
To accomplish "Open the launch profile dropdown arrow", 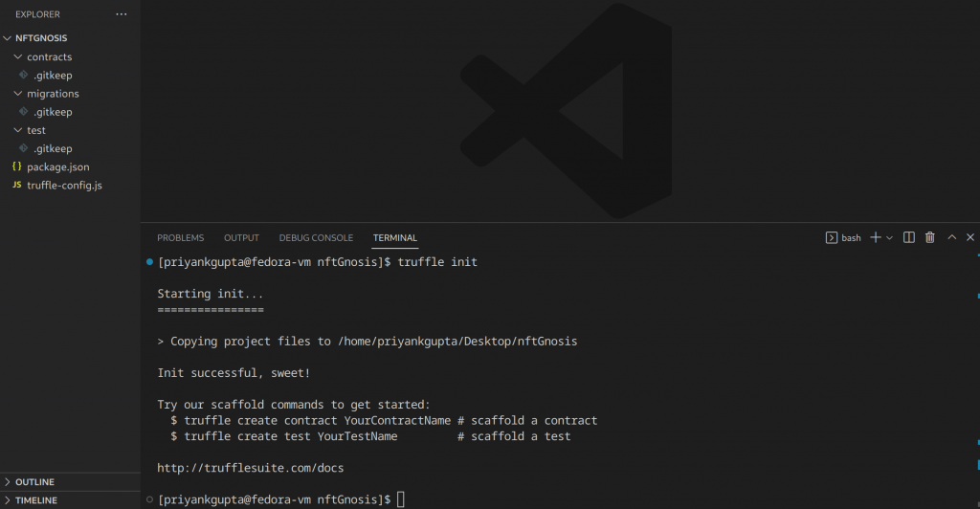I will click(889, 237).
